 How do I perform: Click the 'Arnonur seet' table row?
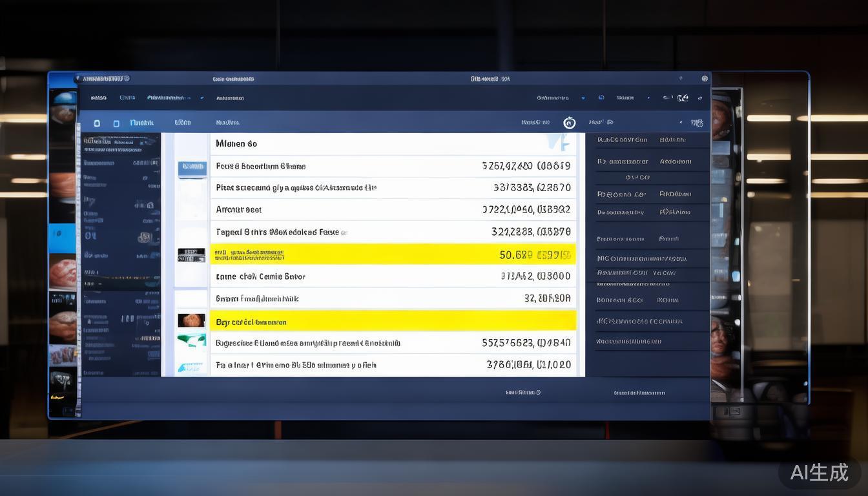click(393, 210)
